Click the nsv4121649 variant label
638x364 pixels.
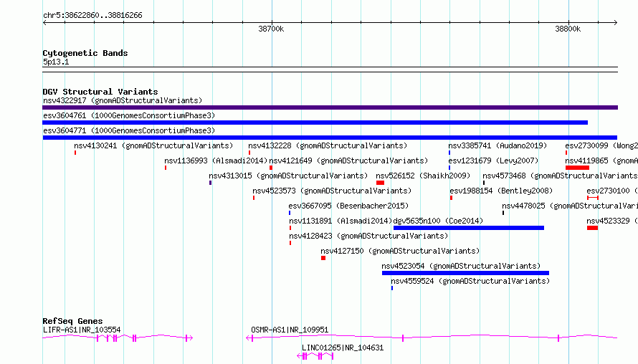coord(348,161)
